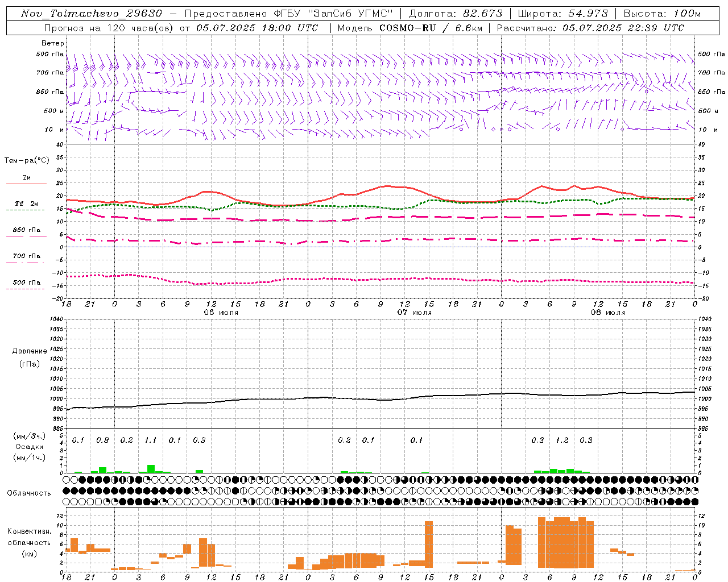Click the 500 гПа temperature legend label

click(x=27, y=282)
